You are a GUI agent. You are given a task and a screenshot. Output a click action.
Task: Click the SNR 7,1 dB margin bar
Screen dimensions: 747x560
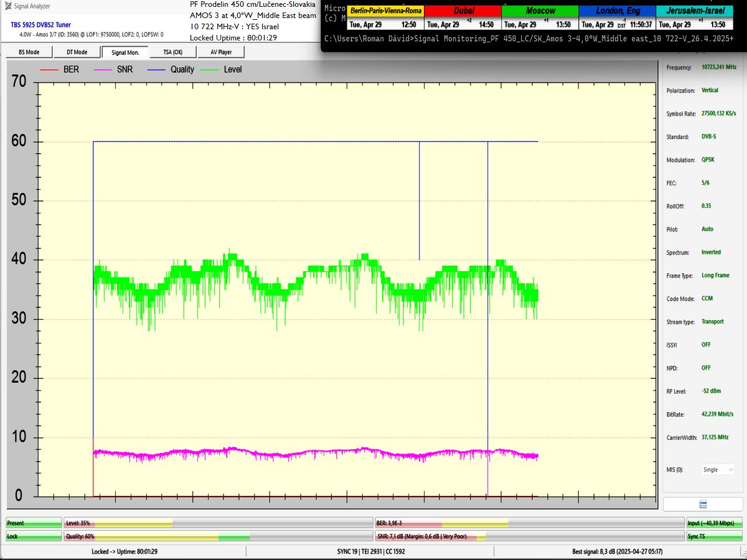click(x=529, y=536)
